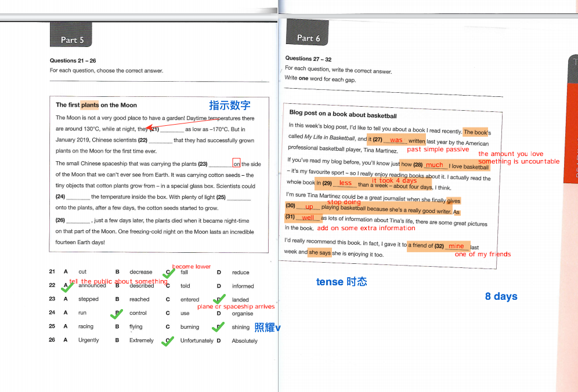Viewport: 578px width, 392px height.
Task: Click the title "Blog post on a book about basketball"
Action: point(343,114)
